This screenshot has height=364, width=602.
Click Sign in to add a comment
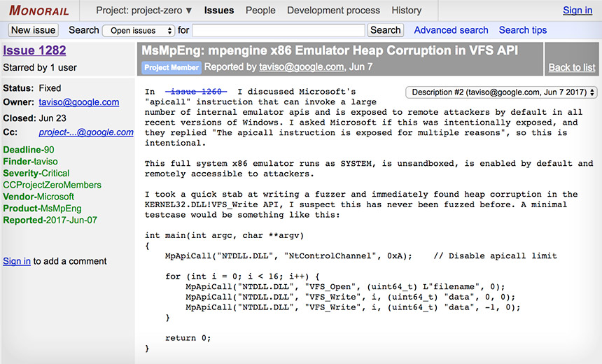pos(17,261)
